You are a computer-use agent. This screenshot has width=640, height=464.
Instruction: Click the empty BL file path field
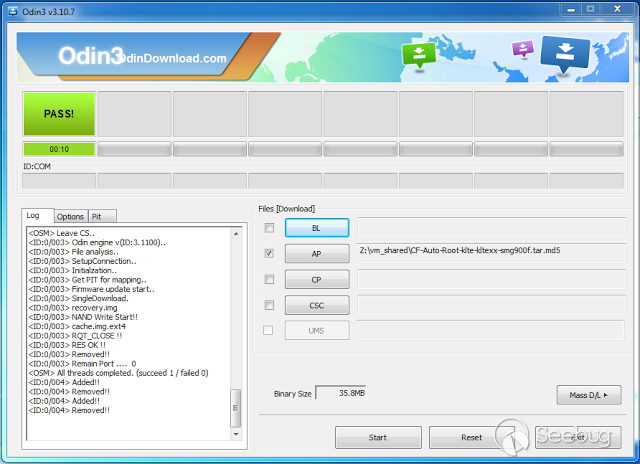491,228
